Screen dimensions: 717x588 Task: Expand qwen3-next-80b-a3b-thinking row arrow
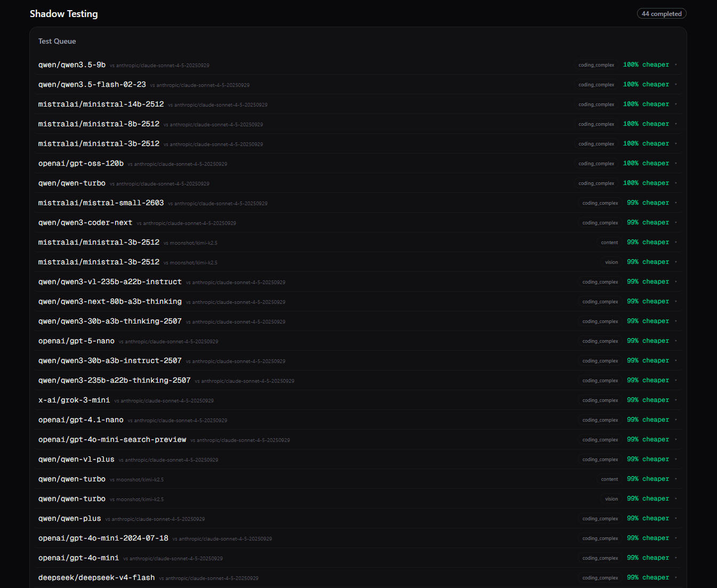tap(676, 302)
